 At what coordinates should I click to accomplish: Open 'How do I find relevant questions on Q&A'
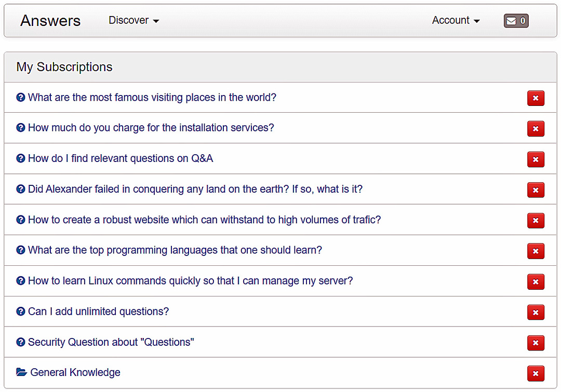point(120,158)
